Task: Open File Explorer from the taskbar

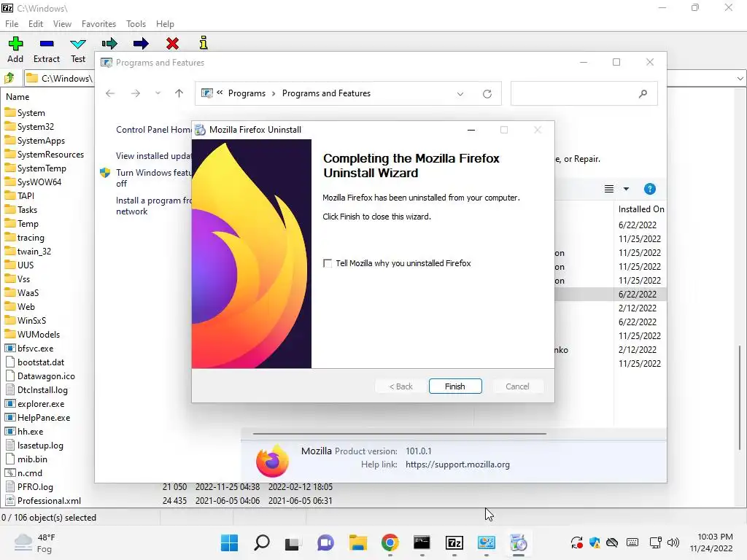Action: click(357, 542)
